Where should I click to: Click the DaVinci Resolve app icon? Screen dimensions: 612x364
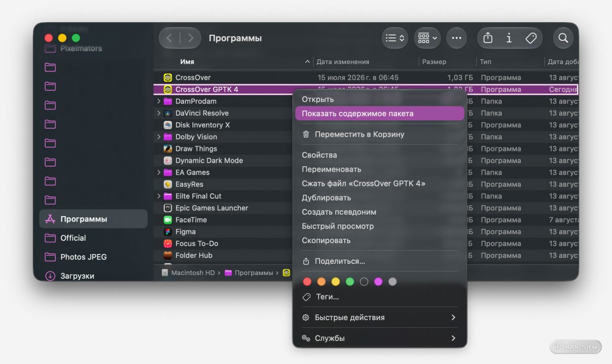(x=168, y=113)
